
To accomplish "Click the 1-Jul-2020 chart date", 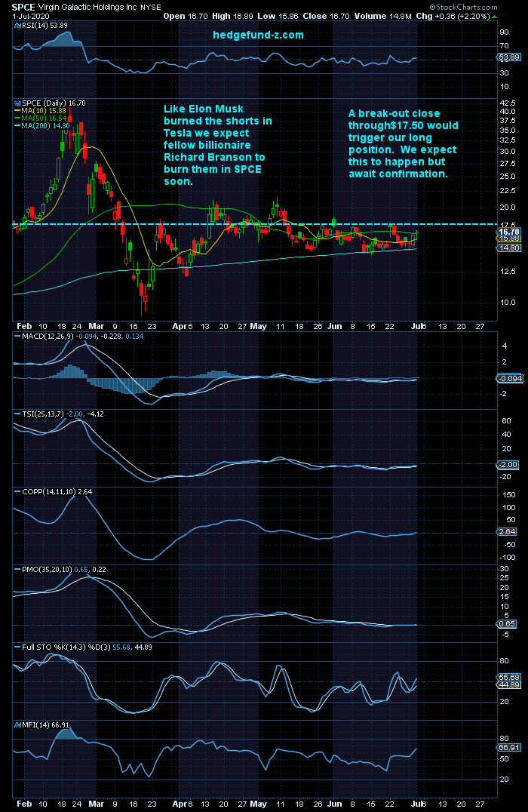I will [x=30, y=16].
